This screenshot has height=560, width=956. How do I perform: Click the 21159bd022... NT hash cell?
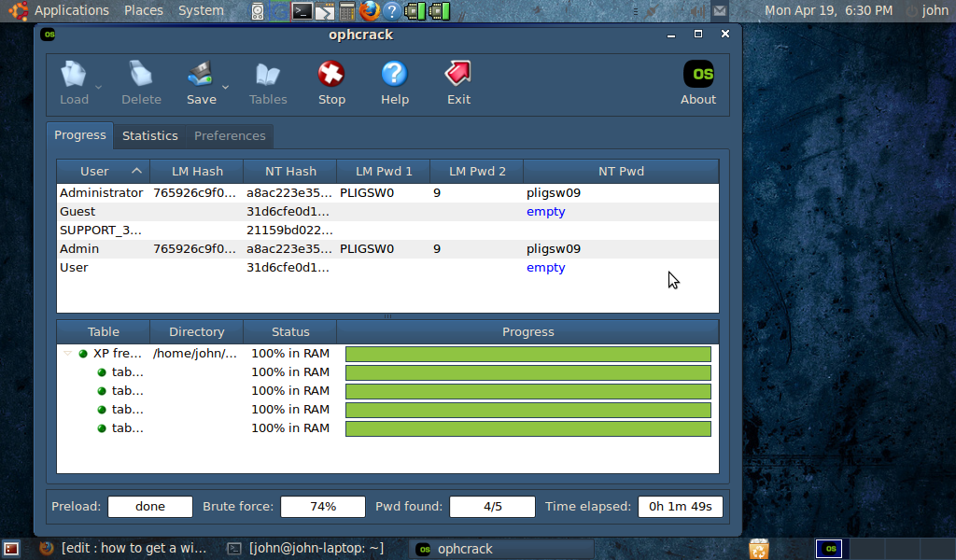pyautogui.click(x=289, y=231)
